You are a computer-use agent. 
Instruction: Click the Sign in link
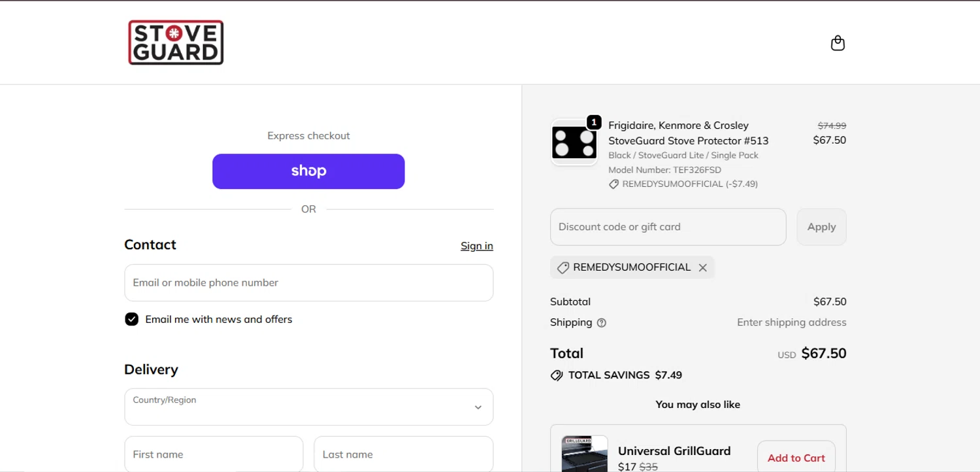point(477,246)
